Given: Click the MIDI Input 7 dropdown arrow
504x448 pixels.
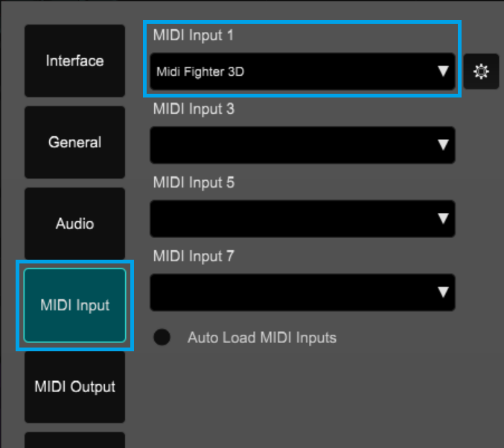Looking at the screenshot, I should click(443, 292).
